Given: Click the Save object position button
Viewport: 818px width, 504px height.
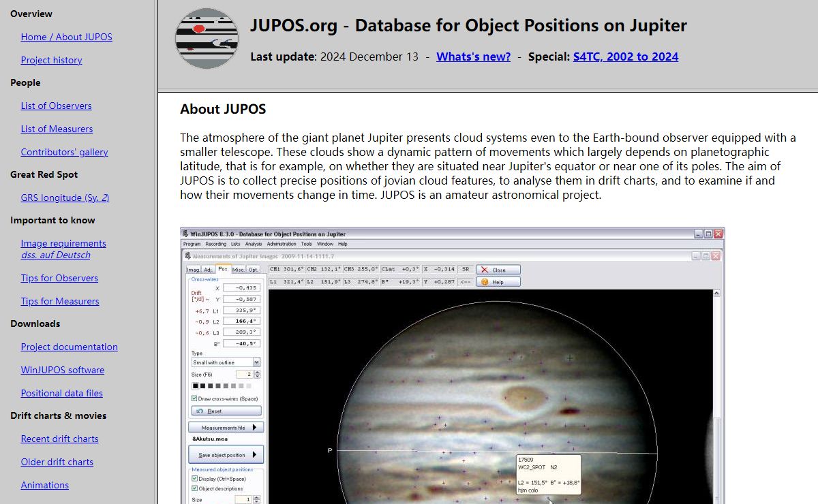Looking at the screenshot, I should tap(226, 455).
